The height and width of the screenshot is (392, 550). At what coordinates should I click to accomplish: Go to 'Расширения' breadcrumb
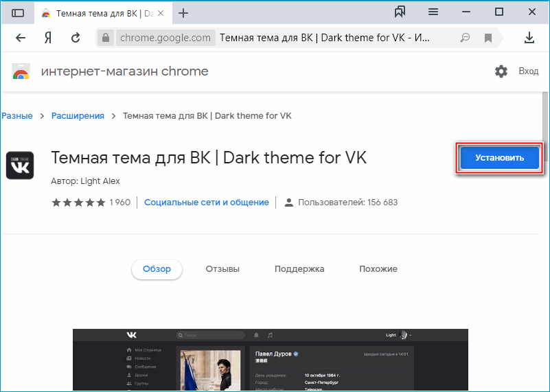78,116
